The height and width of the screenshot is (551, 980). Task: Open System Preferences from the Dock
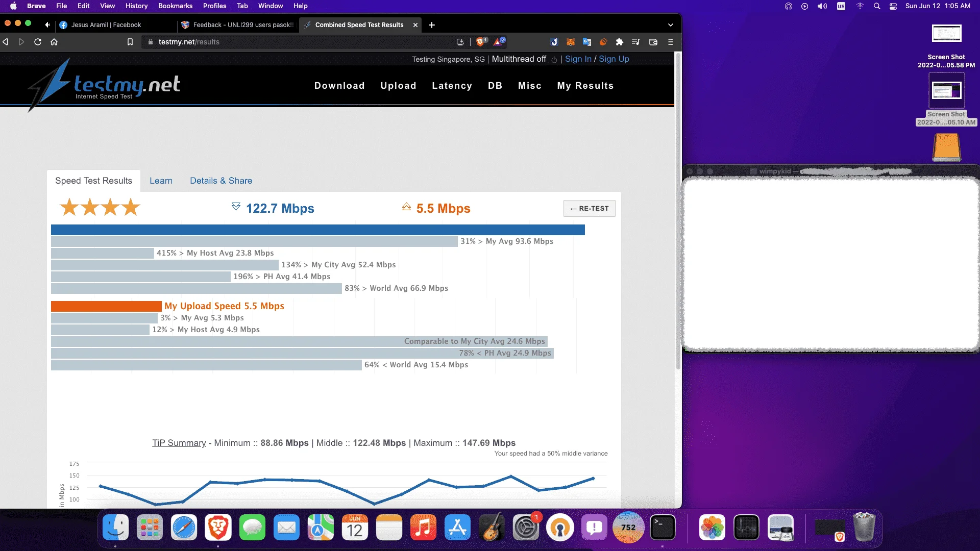(x=526, y=528)
